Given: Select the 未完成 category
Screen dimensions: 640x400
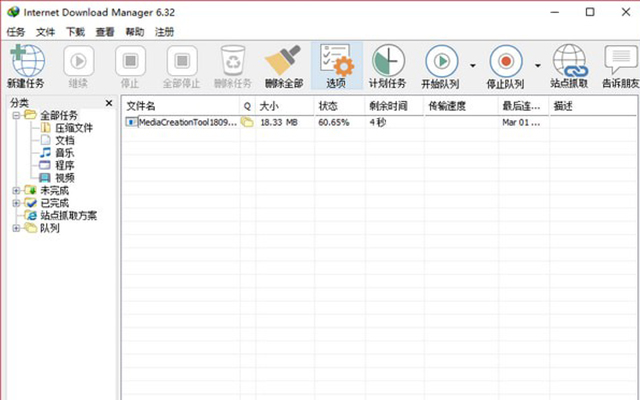Looking at the screenshot, I should point(55,191).
